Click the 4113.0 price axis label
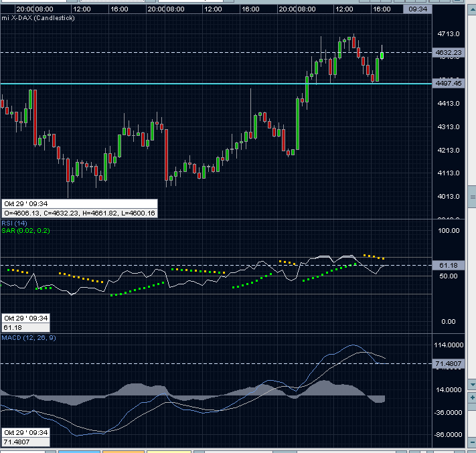476x453 pixels. tap(448, 173)
